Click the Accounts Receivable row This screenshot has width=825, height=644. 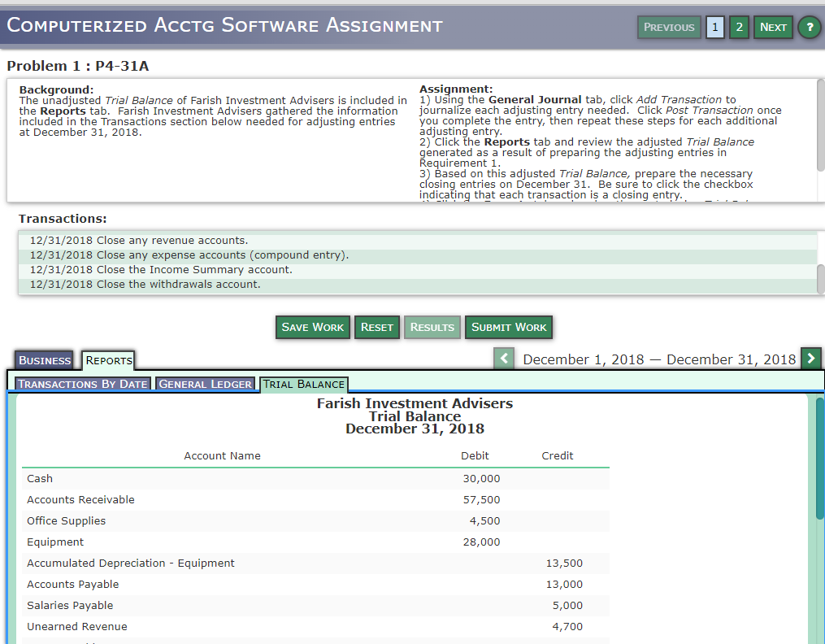(315, 500)
